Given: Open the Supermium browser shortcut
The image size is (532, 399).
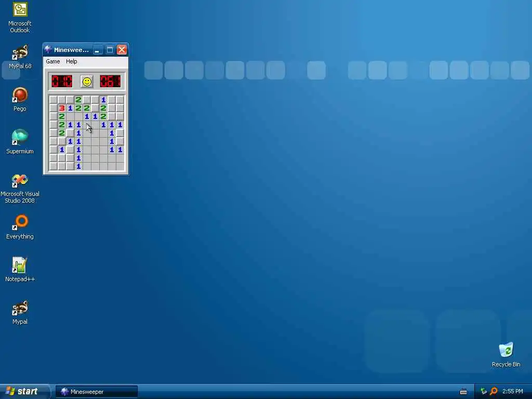Looking at the screenshot, I should 20,142.
